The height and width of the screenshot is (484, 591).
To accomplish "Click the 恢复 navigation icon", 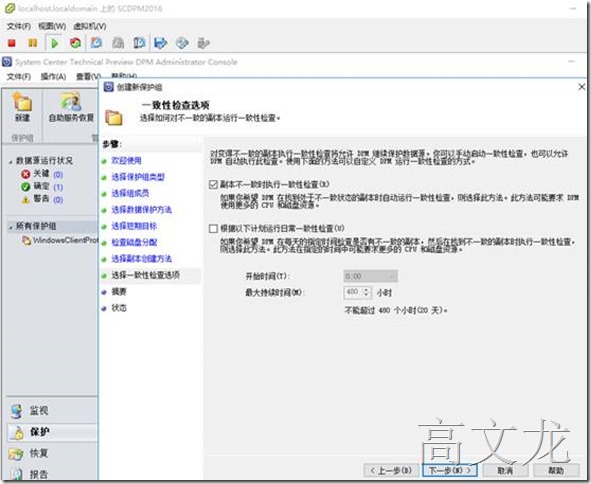I will click(x=16, y=454).
